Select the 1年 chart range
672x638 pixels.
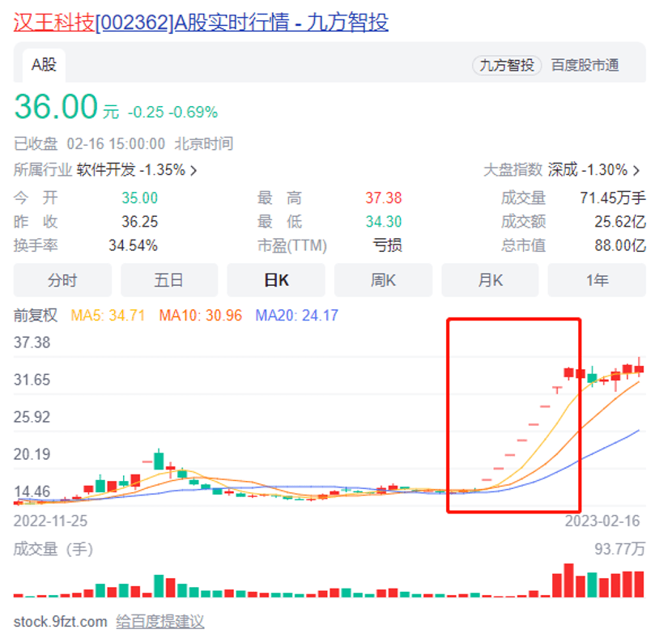(597, 279)
